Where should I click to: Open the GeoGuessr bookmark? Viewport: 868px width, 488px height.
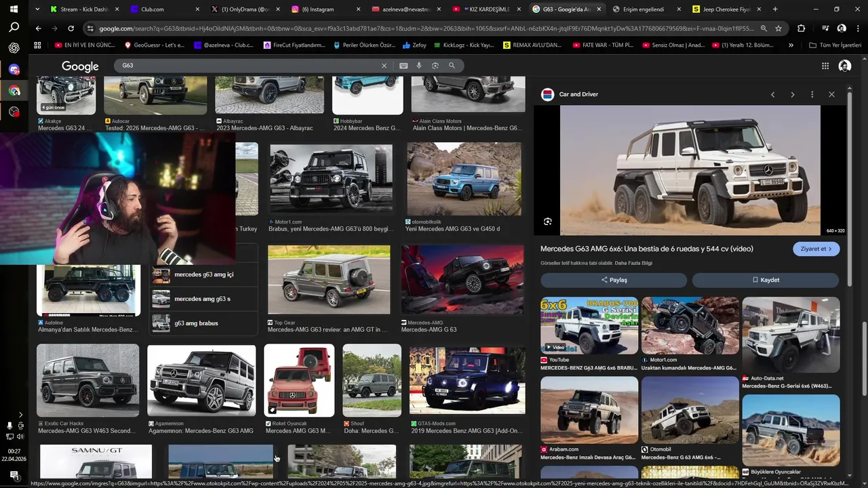155,45
